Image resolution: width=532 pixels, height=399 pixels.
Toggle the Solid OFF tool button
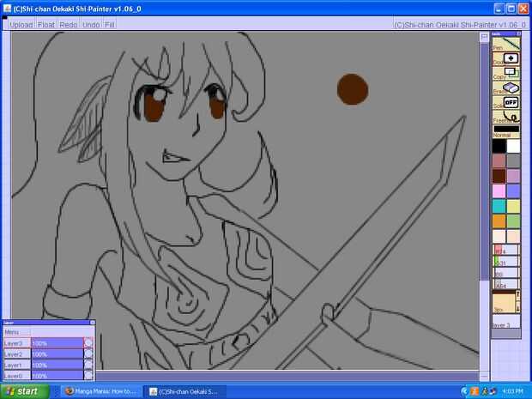coord(506,102)
